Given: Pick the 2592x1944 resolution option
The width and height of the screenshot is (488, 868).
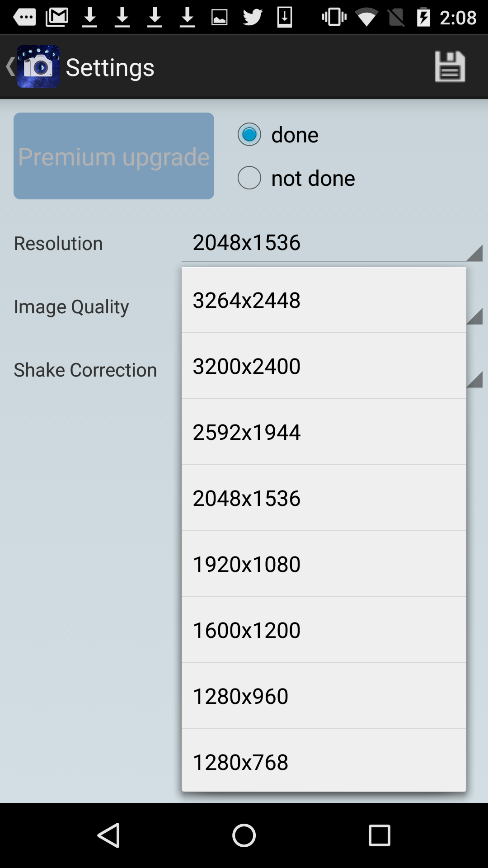Looking at the screenshot, I should click(324, 432).
